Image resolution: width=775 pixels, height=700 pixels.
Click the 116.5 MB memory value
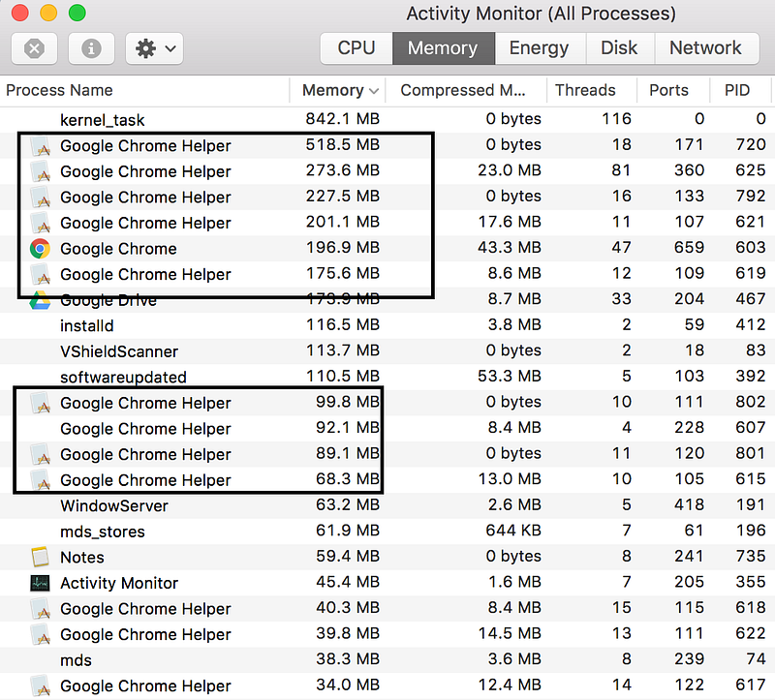[343, 324]
